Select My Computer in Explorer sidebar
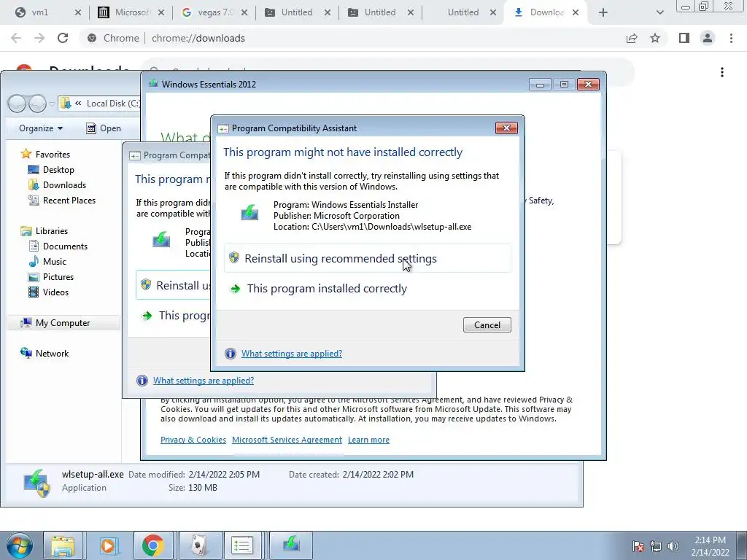747x560 pixels. pos(63,323)
